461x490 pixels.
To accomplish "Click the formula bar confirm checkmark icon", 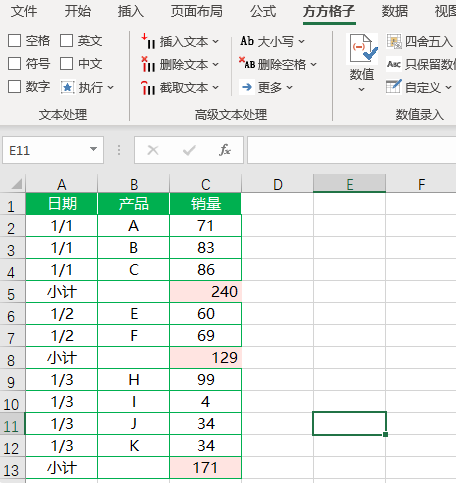I will pos(189,150).
